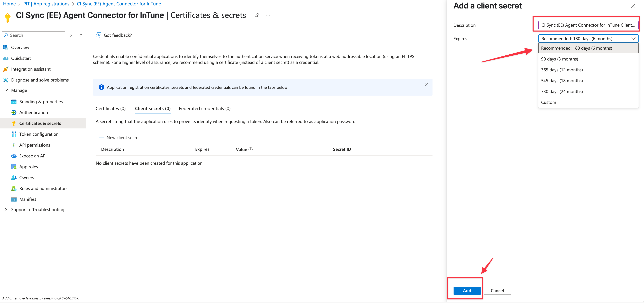
Task: Click the Manifest icon
Action: coord(14,199)
